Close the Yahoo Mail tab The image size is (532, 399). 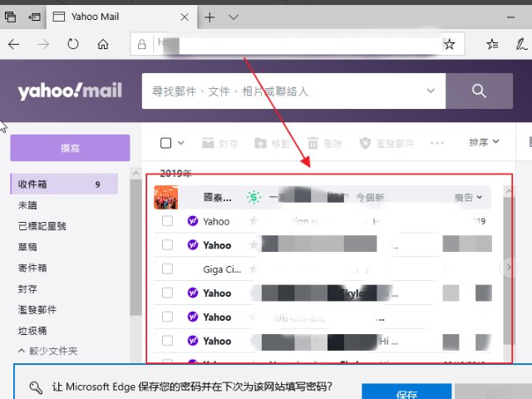[185, 17]
